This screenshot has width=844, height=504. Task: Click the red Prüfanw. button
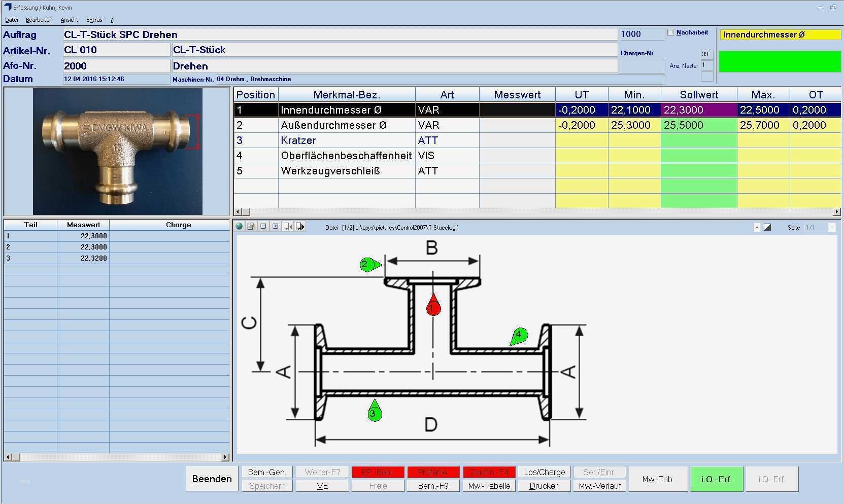click(433, 472)
